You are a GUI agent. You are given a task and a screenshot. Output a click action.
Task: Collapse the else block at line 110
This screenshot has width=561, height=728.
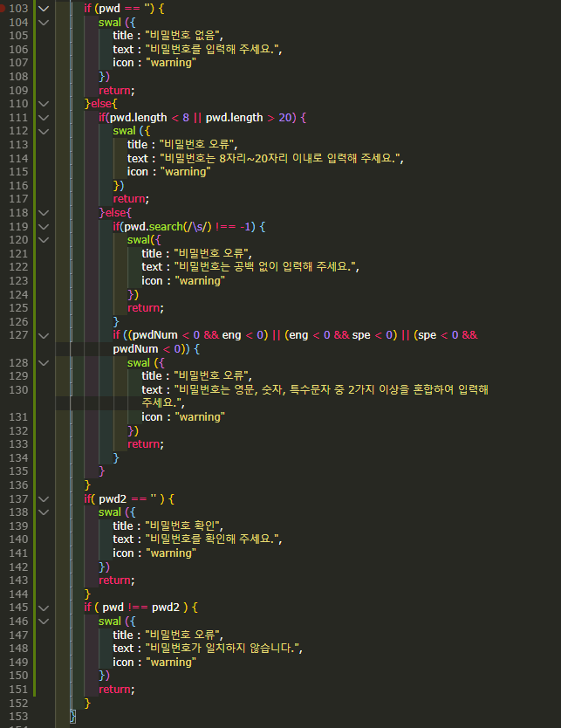point(43,104)
